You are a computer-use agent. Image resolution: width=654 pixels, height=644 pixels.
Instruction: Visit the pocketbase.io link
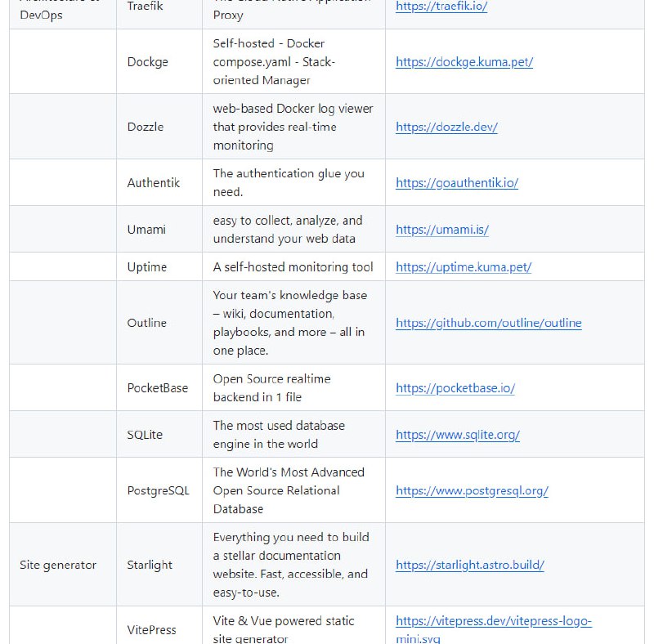[455, 388]
